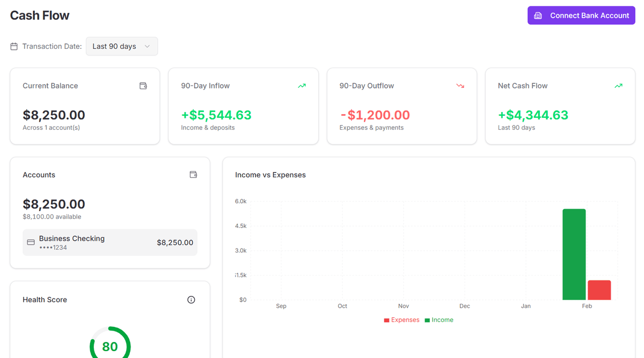644x358 pixels.
Task: Click the trend icon on Net Cash Flow card
Action: [x=618, y=85]
